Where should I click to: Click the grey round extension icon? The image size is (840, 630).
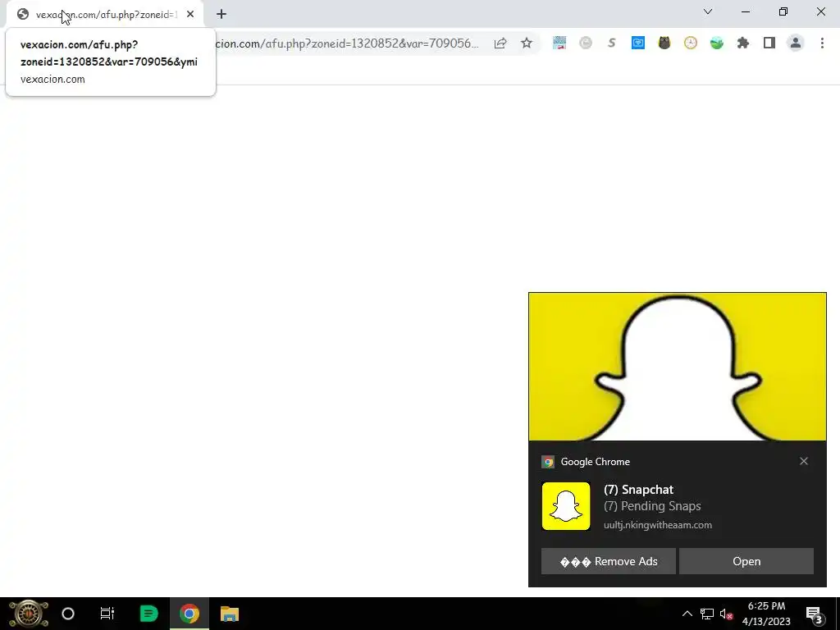click(x=586, y=43)
